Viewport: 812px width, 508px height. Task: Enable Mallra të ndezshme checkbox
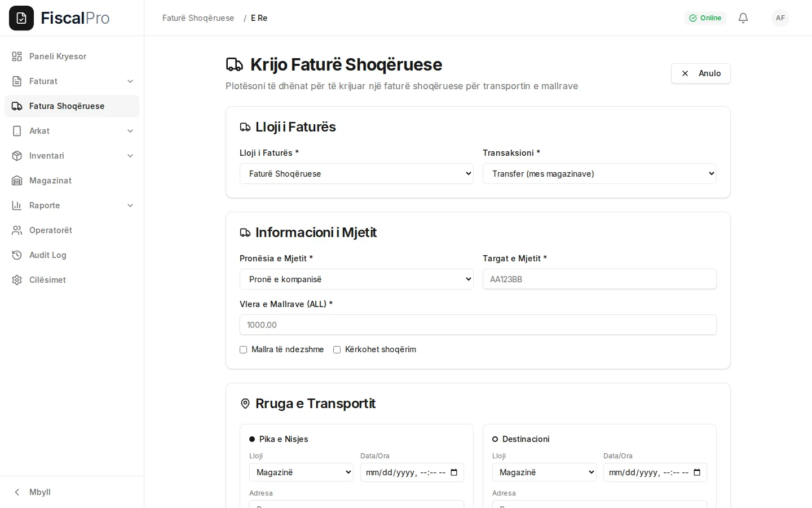click(x=244, y=350)
